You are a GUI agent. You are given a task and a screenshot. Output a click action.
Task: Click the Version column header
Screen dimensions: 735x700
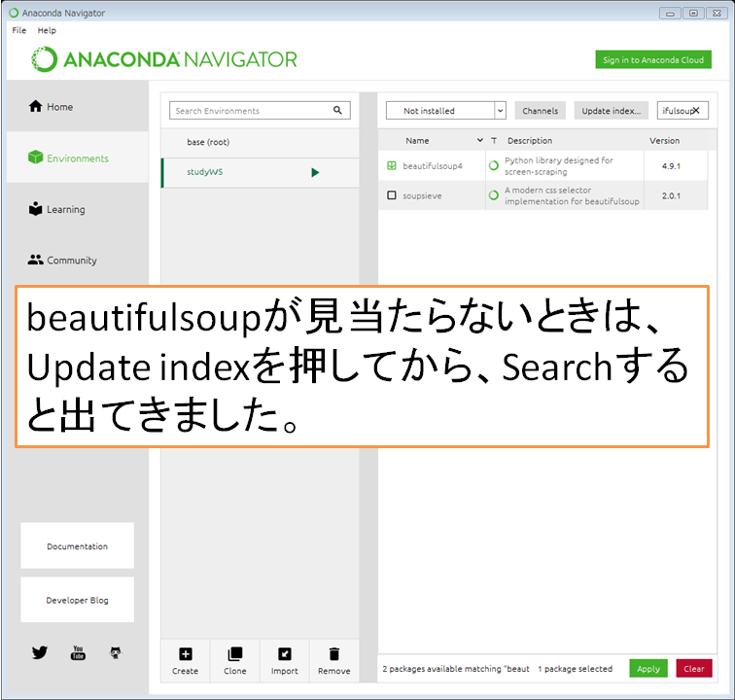tap(664, 140)
